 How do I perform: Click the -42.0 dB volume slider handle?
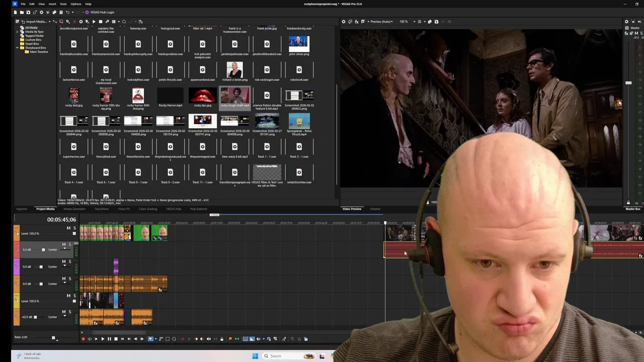pyautogui.click(x=35, y=317)
